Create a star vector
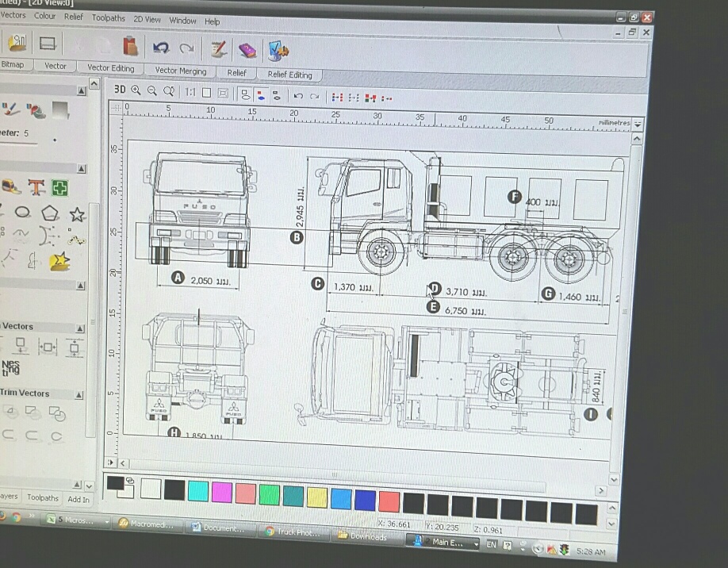 point(77,213)
